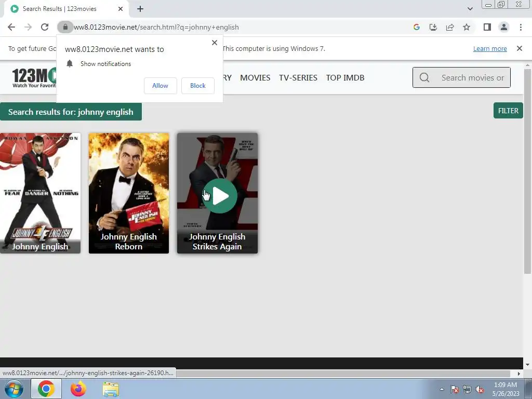Block notifications from the site
The image size is (532, 399).
[x=198, y=86]
